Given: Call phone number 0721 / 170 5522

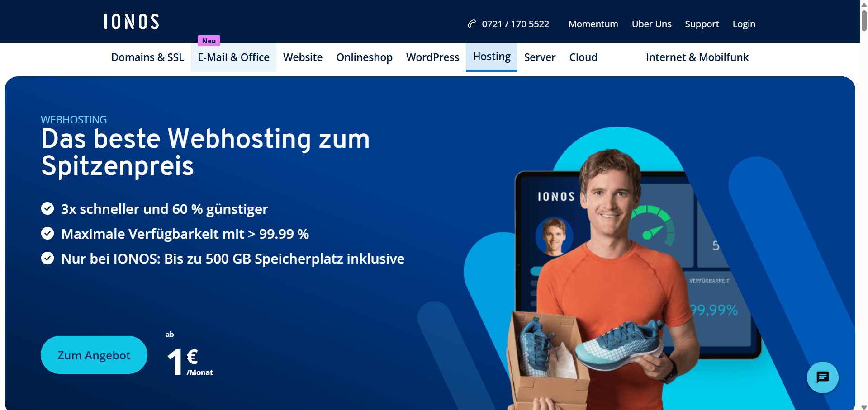Looking at the screenshot, I should click(x=515, y=24).
